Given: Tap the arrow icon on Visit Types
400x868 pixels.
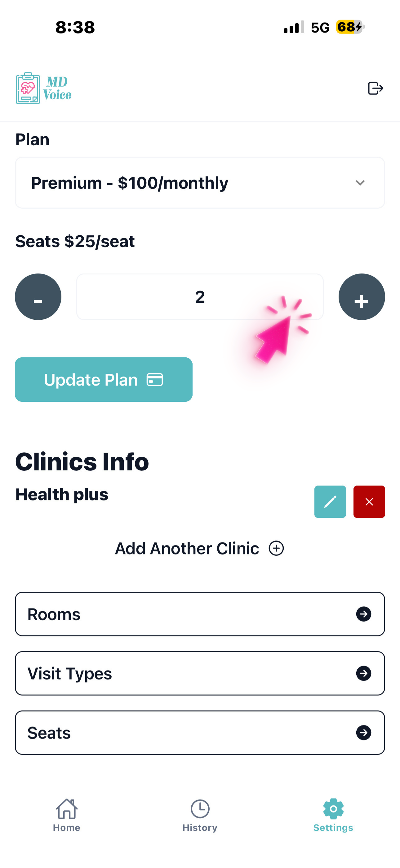Looking at the screenshot, I should (364, 673).
